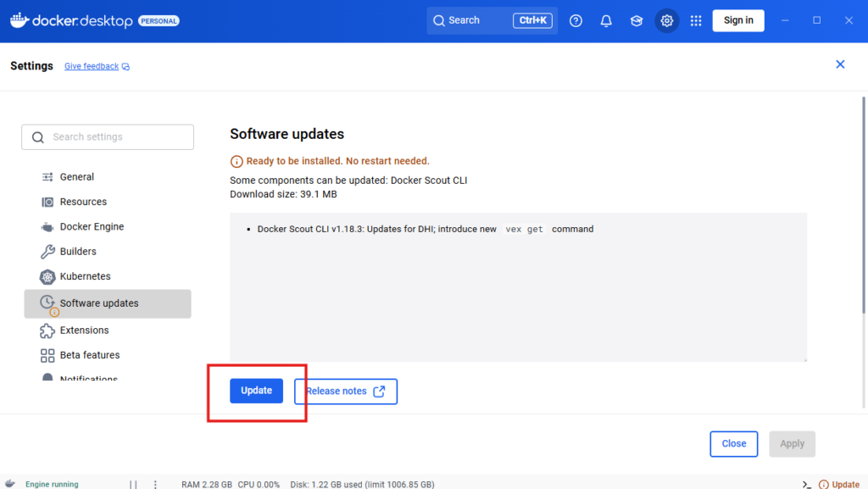Image resolution: width=868 pixels, height=489 pixels.
Task: Click the Update info icon in the status bar
Action: [x=824, y=485]
